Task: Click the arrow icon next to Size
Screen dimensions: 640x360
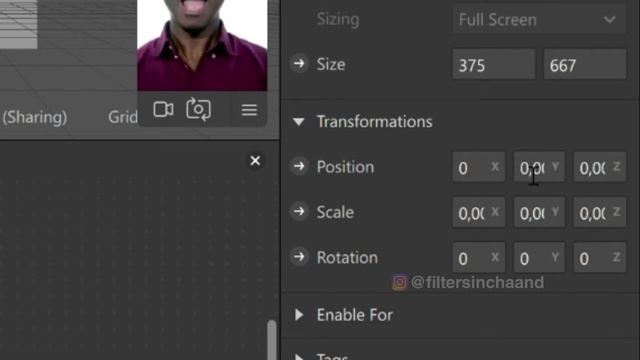Action: [x=299, y=64]
